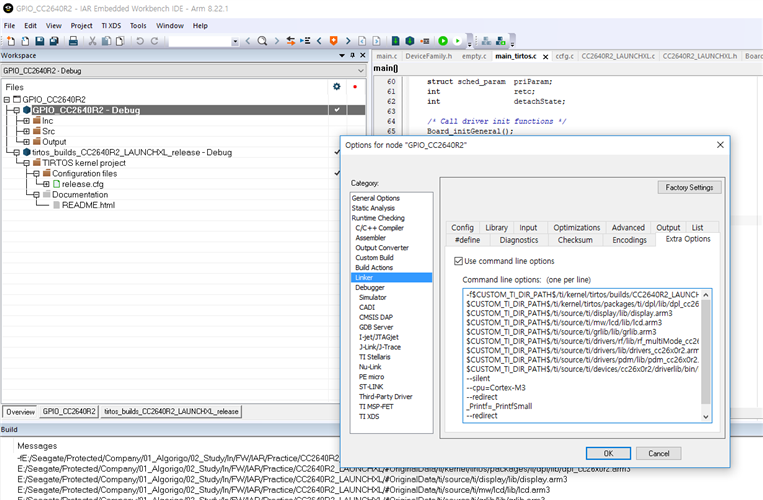Select the tirtos_builds_CC2640R2_LAUNCHXL_release workspace tab
The image size is (763, 500).
tap(171, 411)
